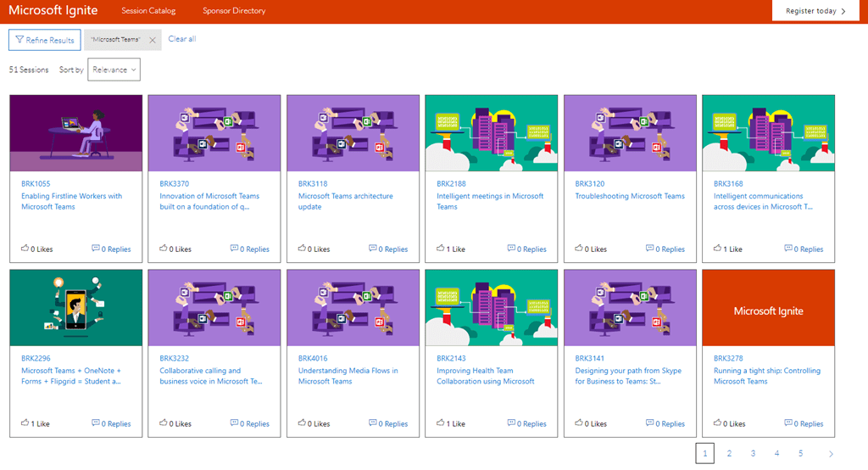Open Microsoft Teams architecture update title
Screen dimensions: 868x470
346,201
